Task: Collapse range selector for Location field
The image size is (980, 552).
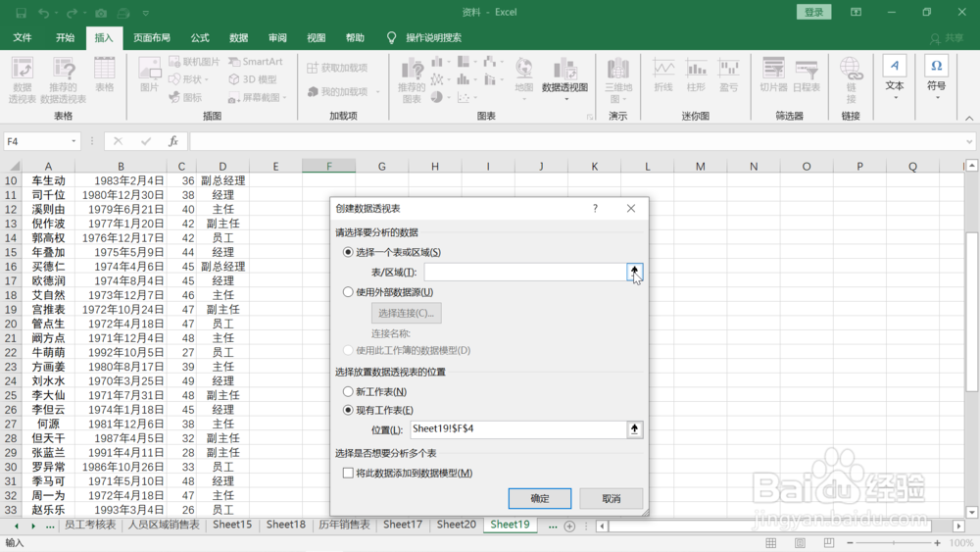Action: coord(634,428)
